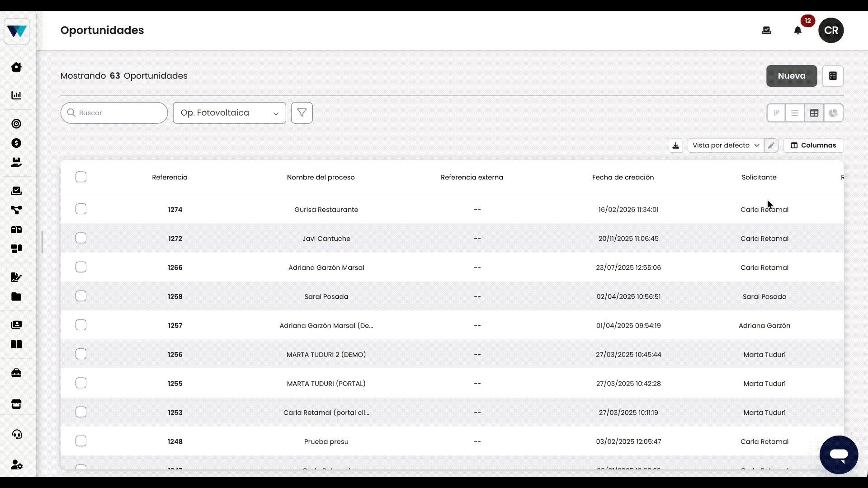Open the dollar coin sidebar icon

point(16,143)
